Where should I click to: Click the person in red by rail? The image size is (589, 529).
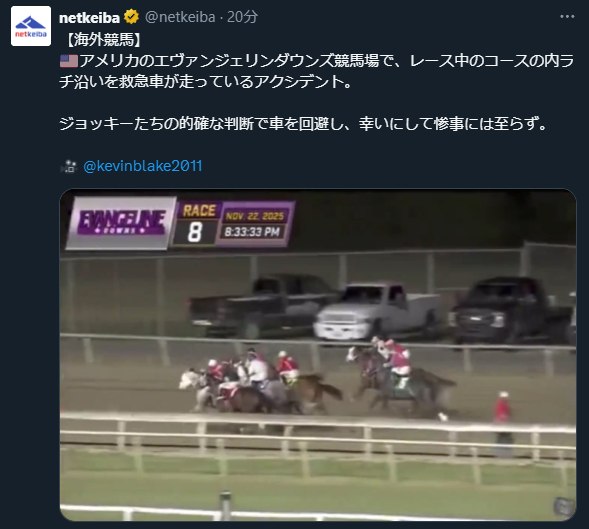[503, 424]
